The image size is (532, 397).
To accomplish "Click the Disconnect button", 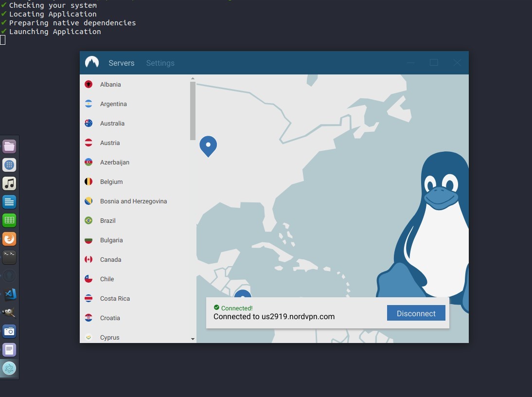I will pyautogui.click(x=416, y=313).
